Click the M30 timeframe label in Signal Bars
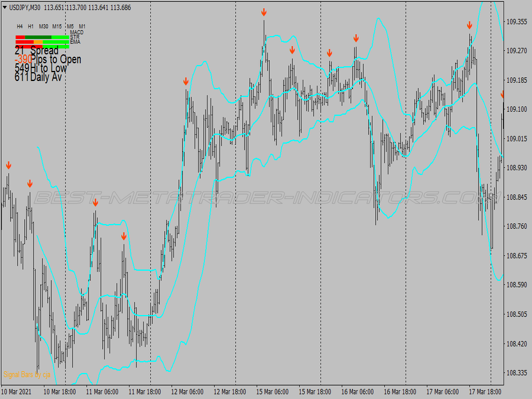Screen dimensions: 532x399 43,27
